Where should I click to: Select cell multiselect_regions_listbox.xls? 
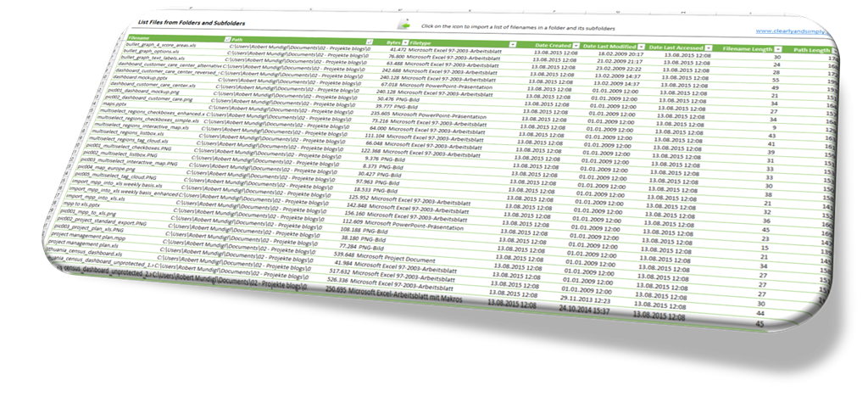tap(129, 132)
